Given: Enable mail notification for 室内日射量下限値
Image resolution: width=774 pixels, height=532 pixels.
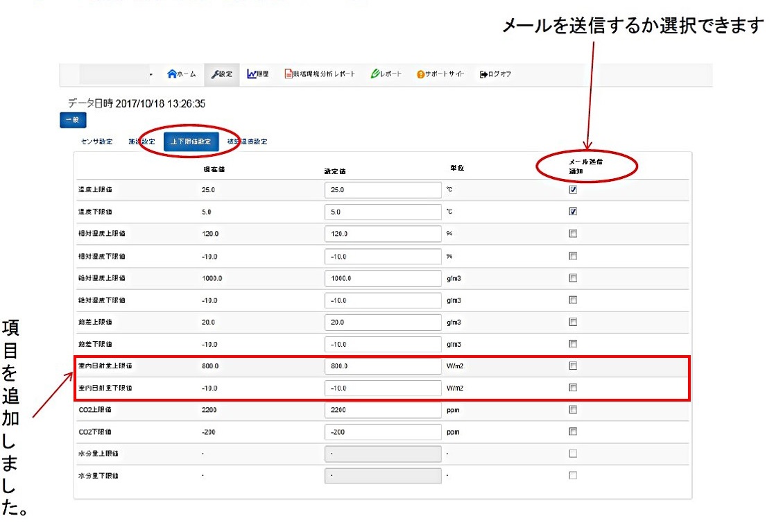Looking at the screenshot, I should (x=573, y=388).
